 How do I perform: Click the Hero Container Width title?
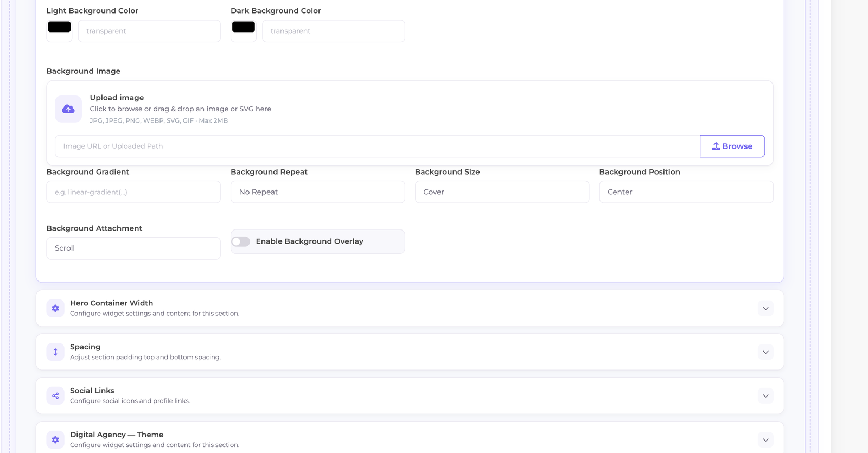point(111,303)
